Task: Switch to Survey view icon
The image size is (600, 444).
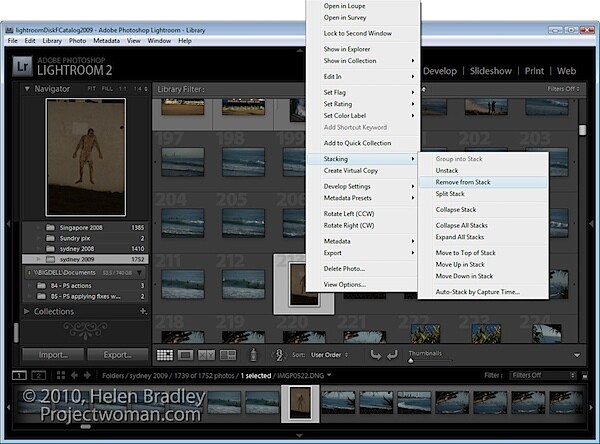Action: tap(228, 355)
